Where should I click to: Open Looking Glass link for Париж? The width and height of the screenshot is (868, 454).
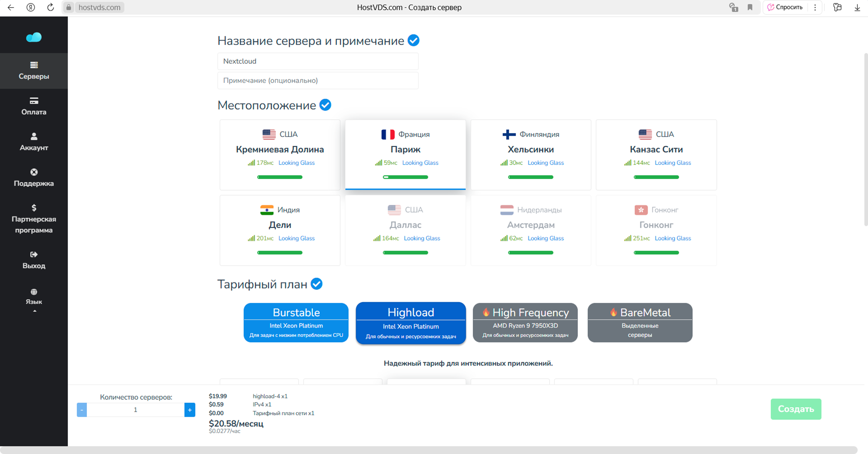pos(420,163)
